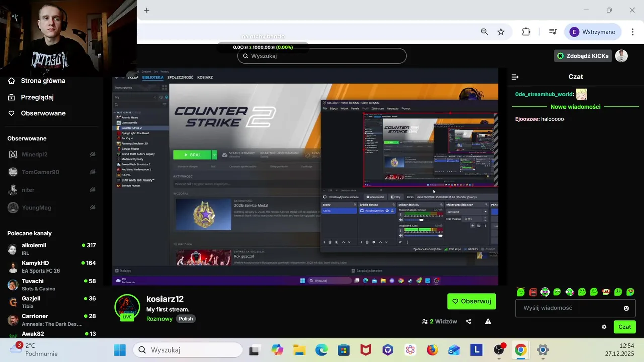Open the Tuvachi Slots & Casino channel
This screenshot has width=644, height=362.
tap(51, 284)
